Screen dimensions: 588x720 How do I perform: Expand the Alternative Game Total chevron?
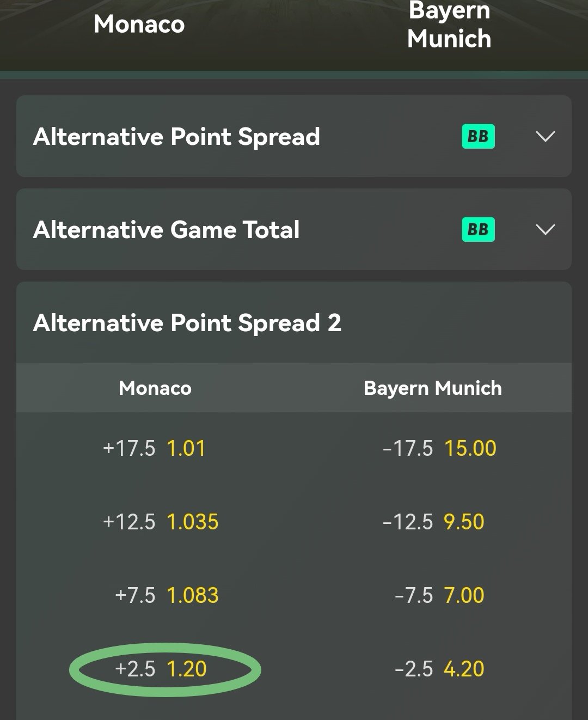coord(545,229)
